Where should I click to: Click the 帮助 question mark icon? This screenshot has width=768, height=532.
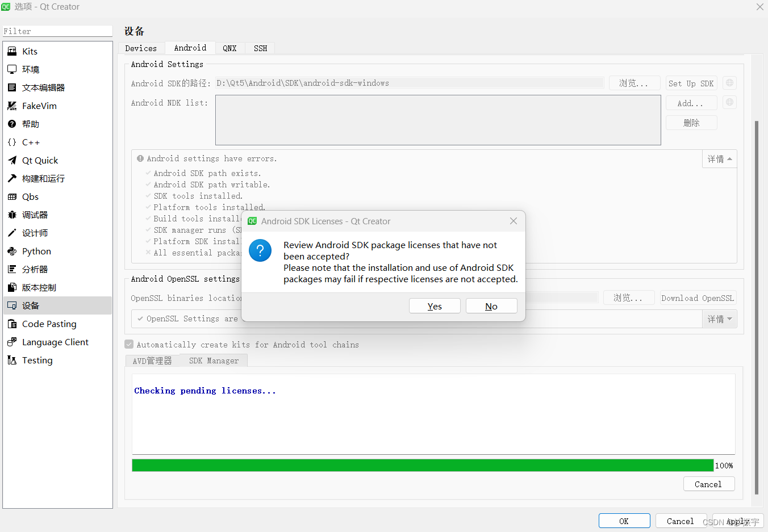coord(12,124)
